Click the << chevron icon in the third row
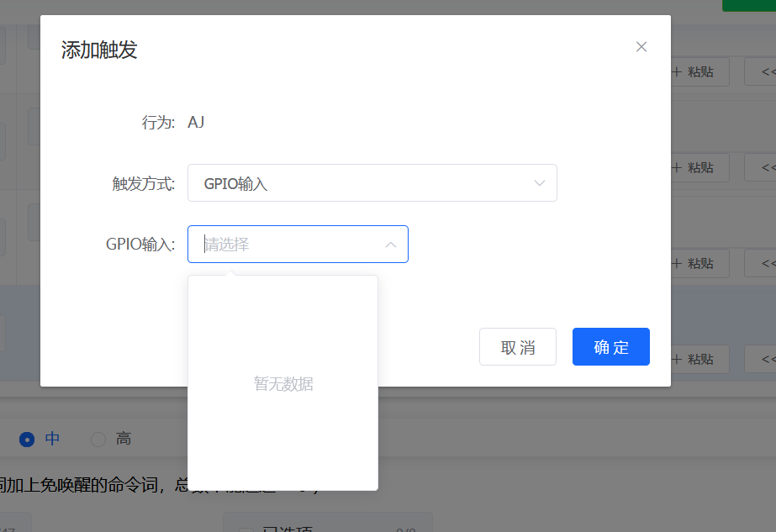This screenshot has height=532, width=776. point(768,263)
